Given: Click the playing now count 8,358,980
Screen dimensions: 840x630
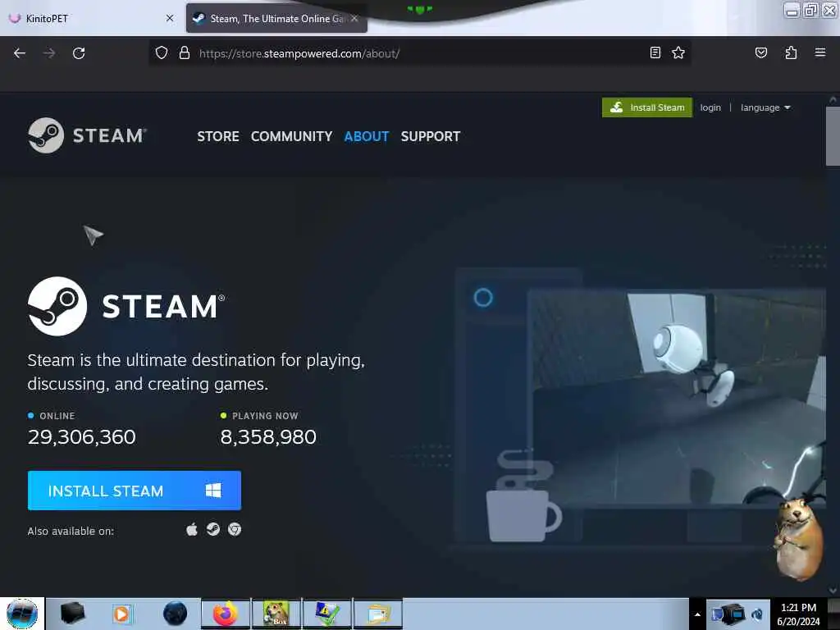Looking at the screenshot, I should point(268,436).
